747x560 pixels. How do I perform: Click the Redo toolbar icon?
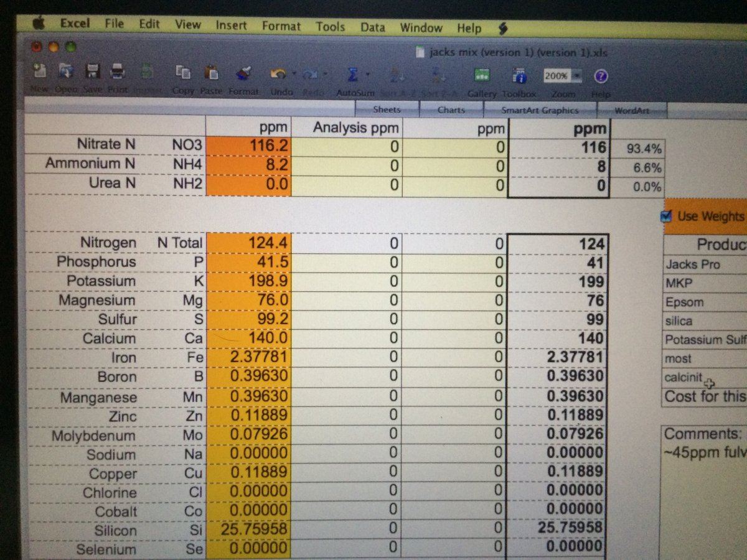click(x=311, y=75)
